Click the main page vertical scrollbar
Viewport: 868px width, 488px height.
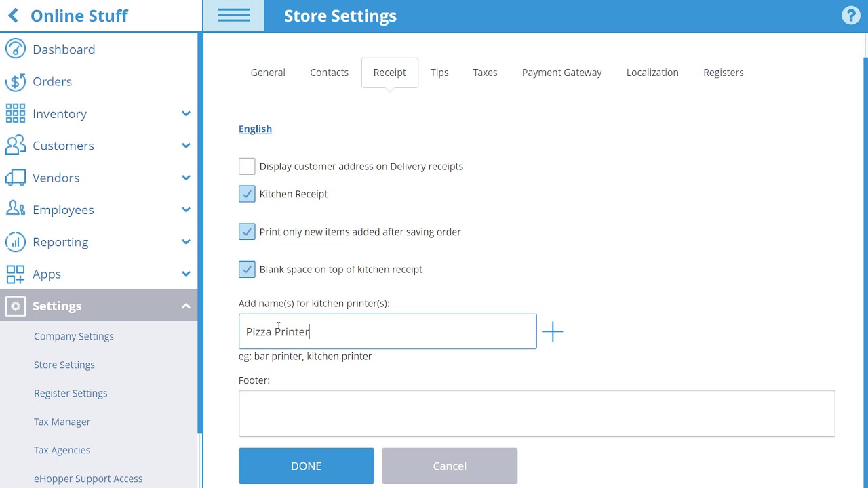point(865,271)
